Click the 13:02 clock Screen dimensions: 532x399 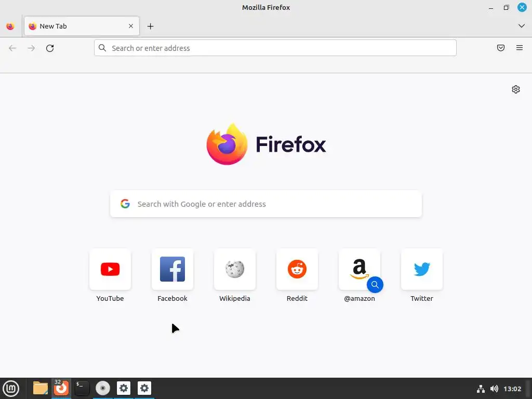click(512, 389)
